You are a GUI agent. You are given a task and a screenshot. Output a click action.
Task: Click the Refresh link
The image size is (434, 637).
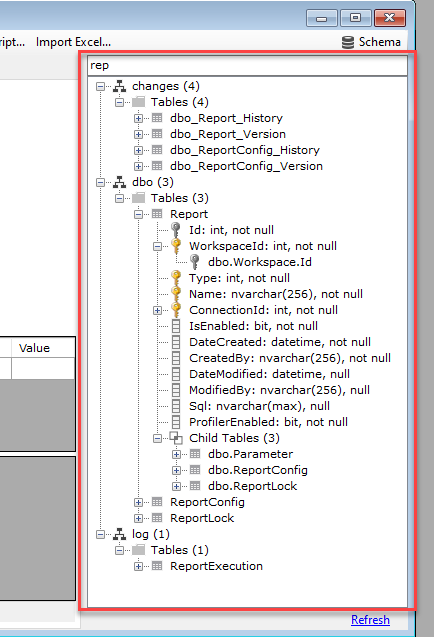click(x=370, y=620)
